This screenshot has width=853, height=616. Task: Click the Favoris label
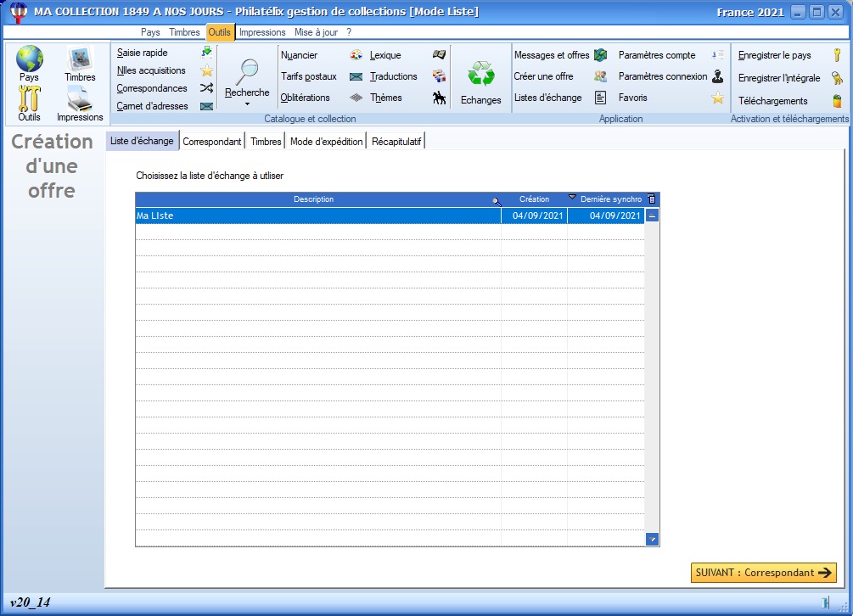click(x=632, y=98)
